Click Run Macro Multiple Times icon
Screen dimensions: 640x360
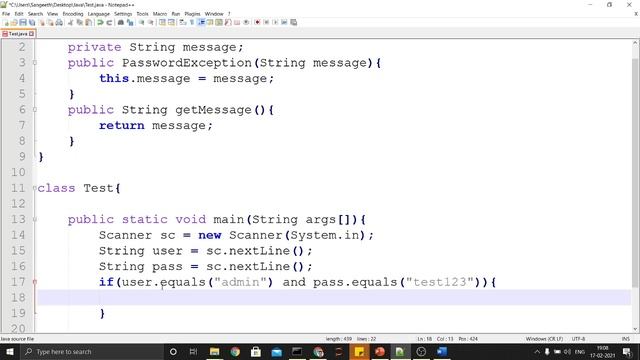(x=284, y=22)
